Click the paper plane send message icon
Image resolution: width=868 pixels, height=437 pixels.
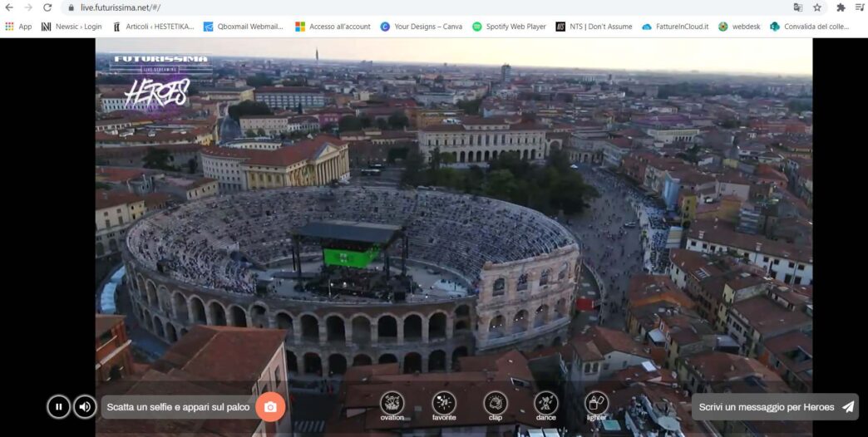[x=847, y=407]
